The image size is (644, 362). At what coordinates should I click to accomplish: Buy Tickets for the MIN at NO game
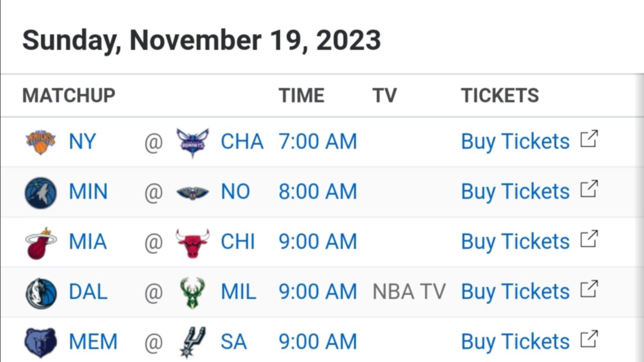pos(515,192)
